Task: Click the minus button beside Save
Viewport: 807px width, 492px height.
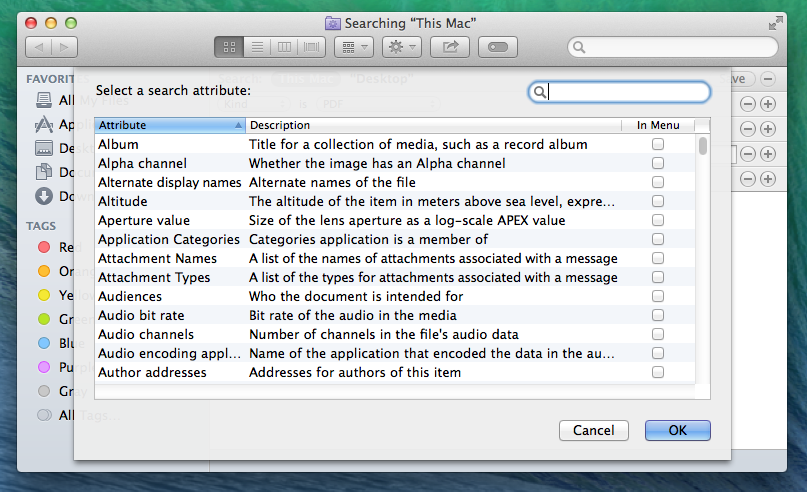Action: pyautogui.click(x=768, y=79)
